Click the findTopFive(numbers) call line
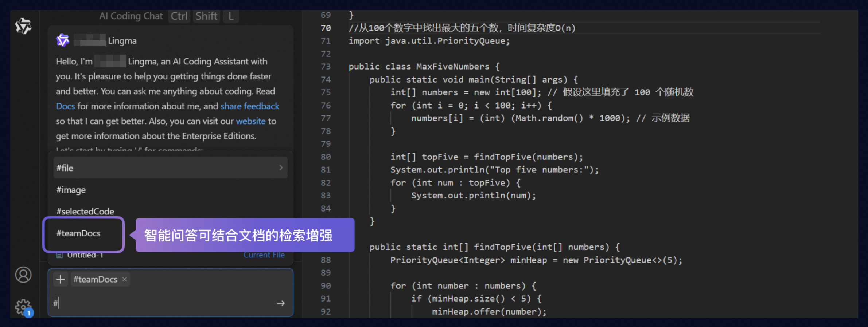Viewport: 868px width, 327px height. [x=487, y=157]
